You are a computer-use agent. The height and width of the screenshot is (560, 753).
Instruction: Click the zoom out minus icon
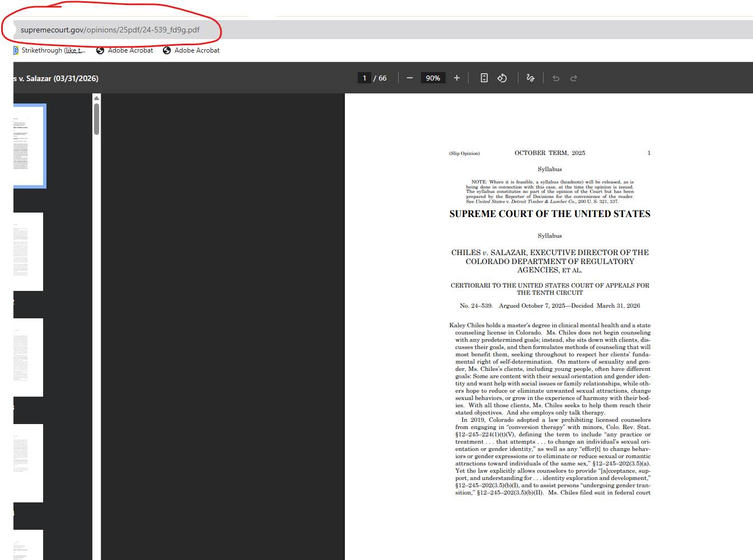point(410,78)
